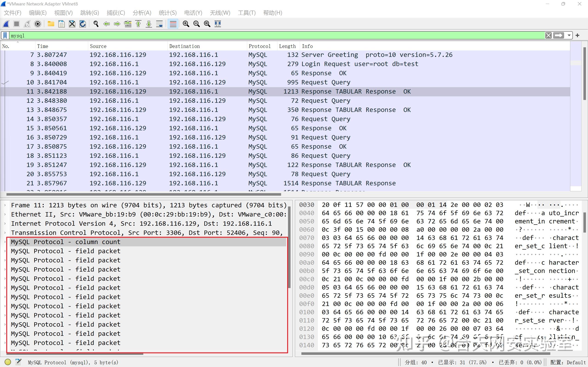Viewport: 588px width, 367px height.
Task: Click the resize columns toolbar icon
Action: [218, 24]
